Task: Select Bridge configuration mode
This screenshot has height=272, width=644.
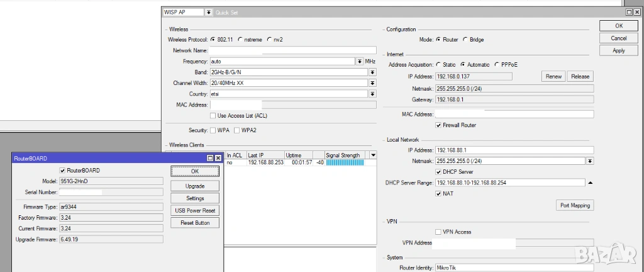Action: [x=465, y=40]
